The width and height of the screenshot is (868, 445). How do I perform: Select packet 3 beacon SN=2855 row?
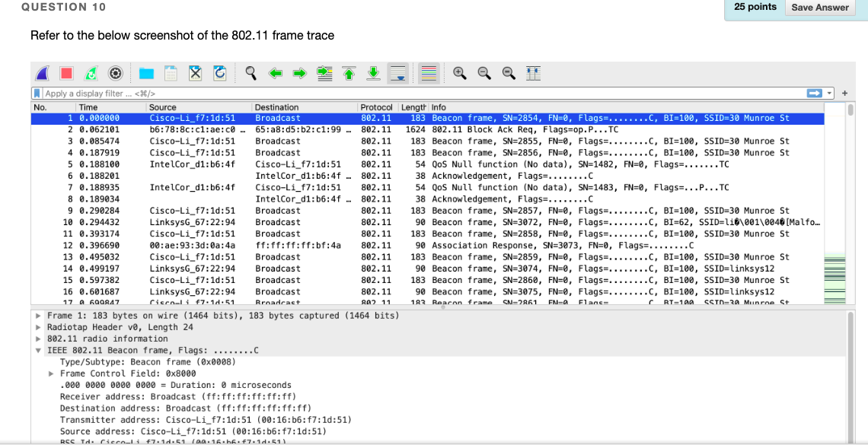point(428,141)
